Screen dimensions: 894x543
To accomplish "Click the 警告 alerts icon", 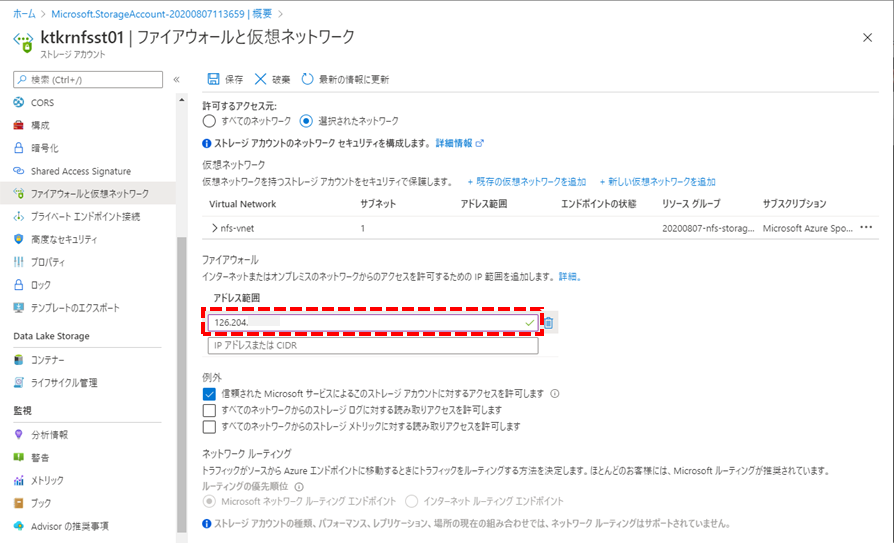I will [19, 457].
